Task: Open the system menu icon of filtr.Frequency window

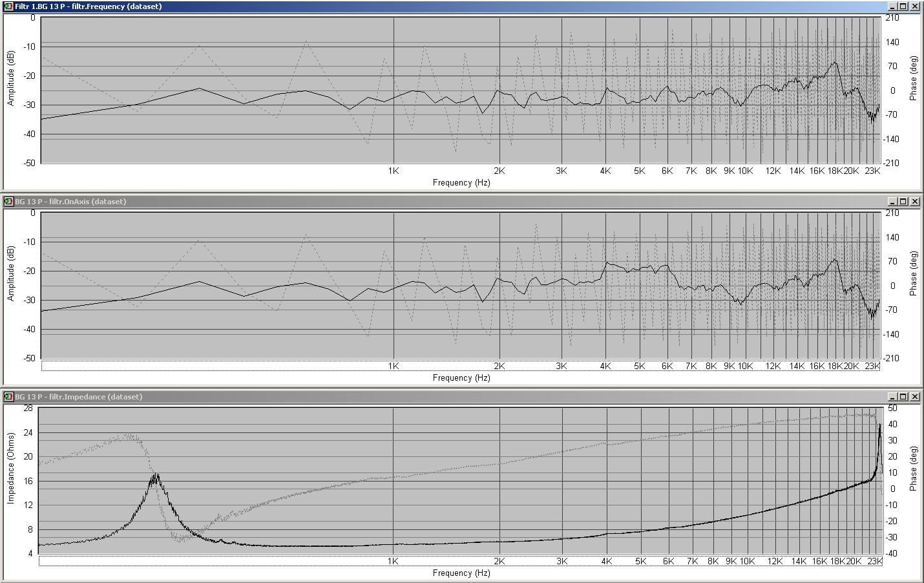Action: click(x=8, y=6)
